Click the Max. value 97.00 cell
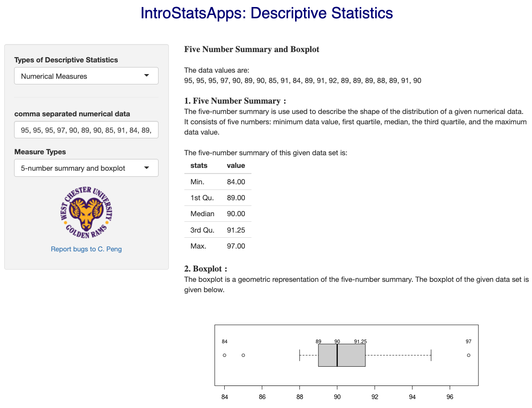532x408 pixels. 236,246
